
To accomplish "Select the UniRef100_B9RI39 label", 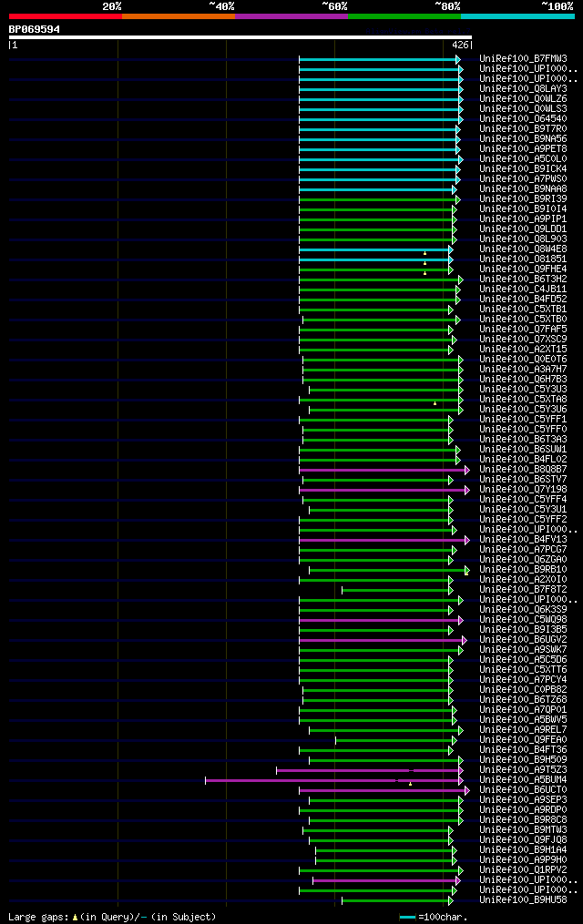I will coord(523,199).
